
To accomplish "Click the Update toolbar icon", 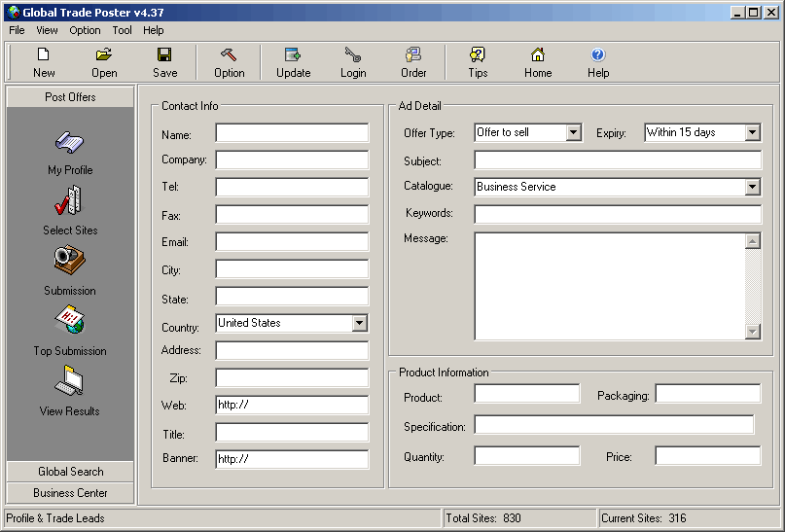I will (x=293, y=54).
